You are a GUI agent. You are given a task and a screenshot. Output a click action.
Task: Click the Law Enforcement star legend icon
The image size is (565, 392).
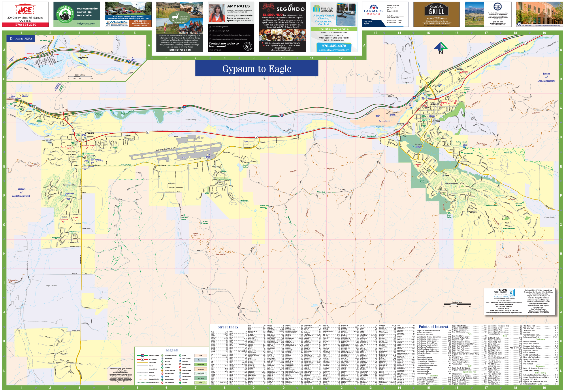click(162, 383)
